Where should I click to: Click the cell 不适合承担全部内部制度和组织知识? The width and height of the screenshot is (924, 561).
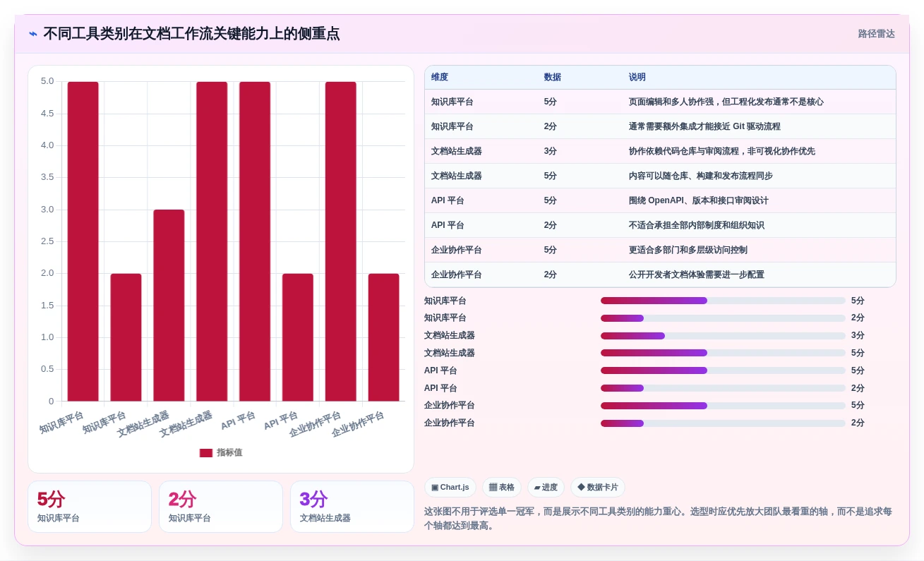[697, 226]
